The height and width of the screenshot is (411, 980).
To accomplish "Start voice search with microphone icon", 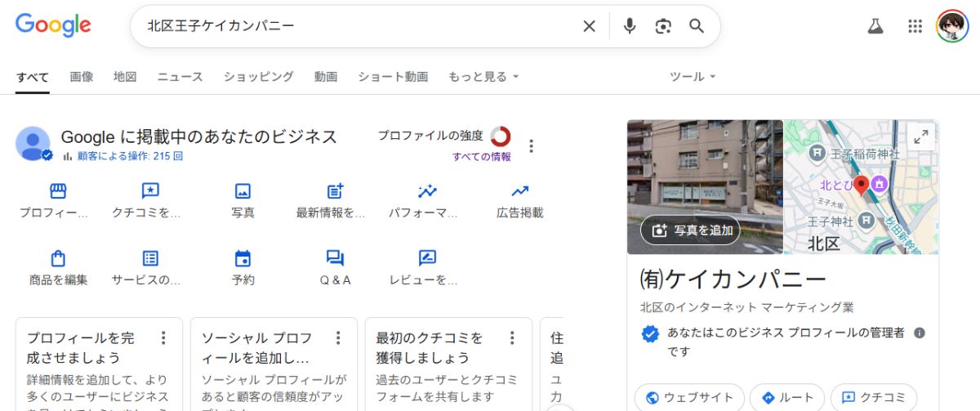I will [x=629, y=26].
